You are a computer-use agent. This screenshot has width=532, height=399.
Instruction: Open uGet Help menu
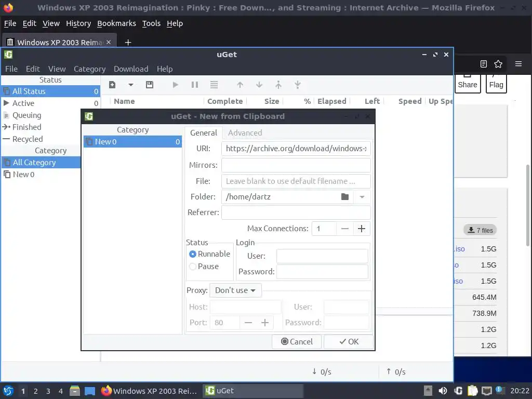coord(165,69)
